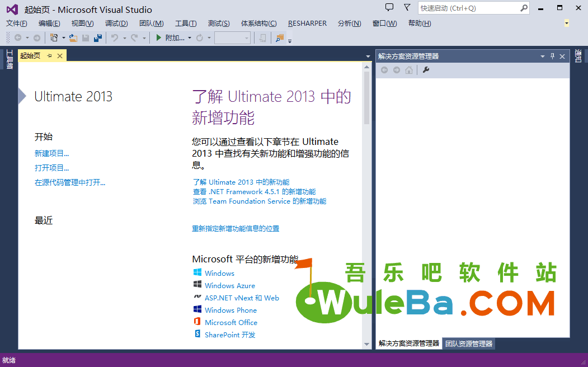Viewport: 588px width, 367px height.
Task: Click the Find in Files toolbar icon
Action: pyautogui.click(x=279, y=37)
